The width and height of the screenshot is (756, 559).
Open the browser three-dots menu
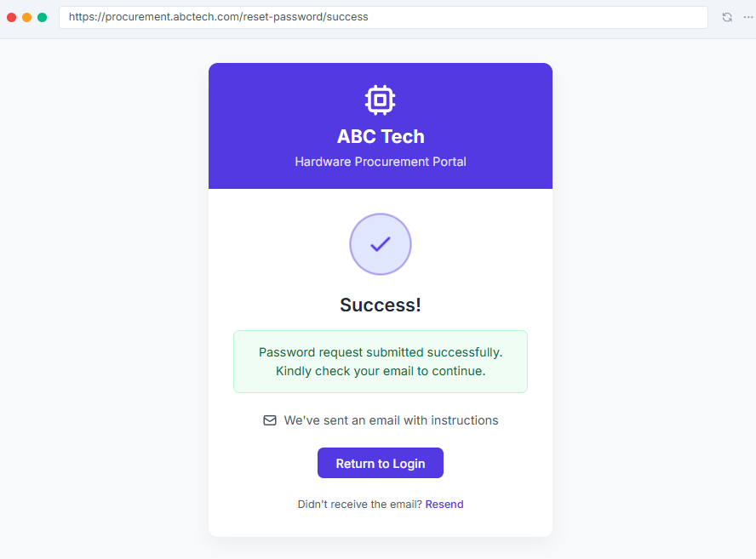pos(747,17)
